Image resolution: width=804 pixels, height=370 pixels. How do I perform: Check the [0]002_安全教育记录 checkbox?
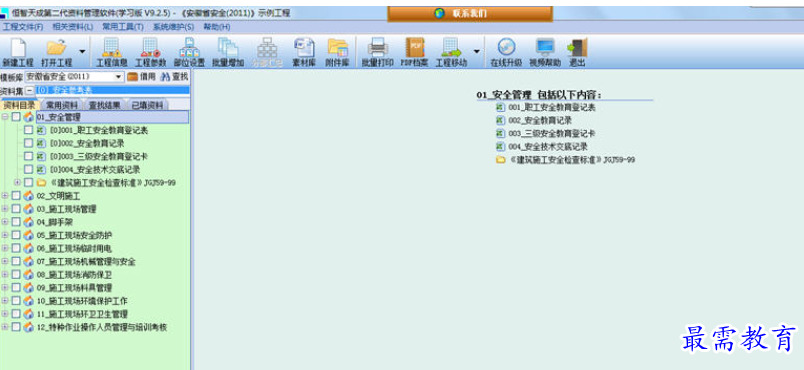[x=28, y=143]
